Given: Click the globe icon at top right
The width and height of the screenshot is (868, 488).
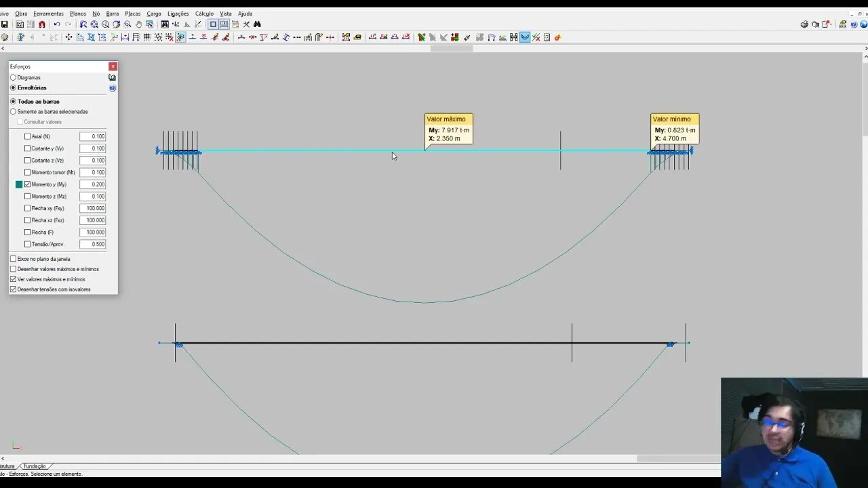Looking at the screenshot, I should [864, 24].
